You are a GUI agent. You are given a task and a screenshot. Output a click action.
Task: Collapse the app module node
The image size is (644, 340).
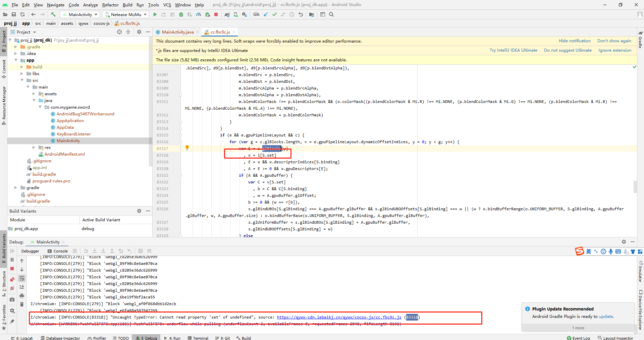pos(15,60)
